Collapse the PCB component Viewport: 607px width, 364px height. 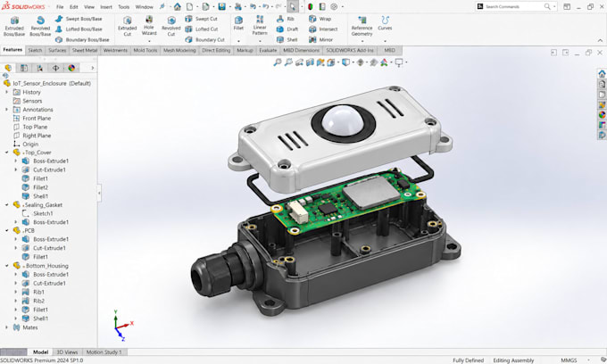pyautogui.click(x=6, y=230)
